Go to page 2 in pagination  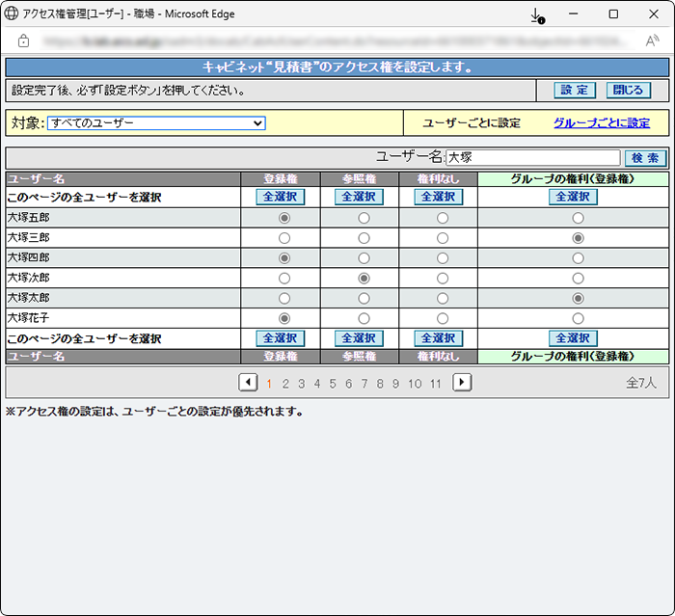pos(285,384)
